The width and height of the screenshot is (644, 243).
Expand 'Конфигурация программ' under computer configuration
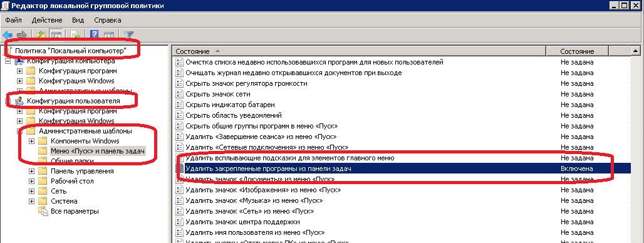[19, 71]
